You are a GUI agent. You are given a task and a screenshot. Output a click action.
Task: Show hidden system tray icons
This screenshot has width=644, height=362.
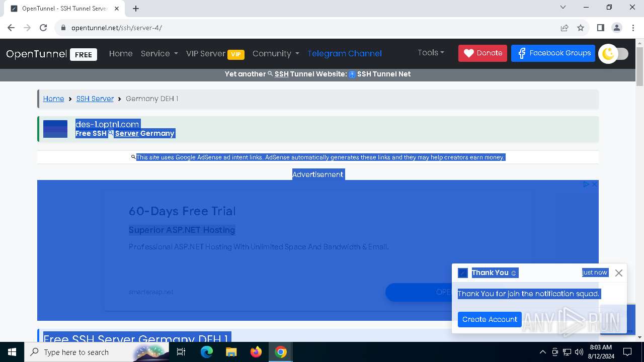542,352
